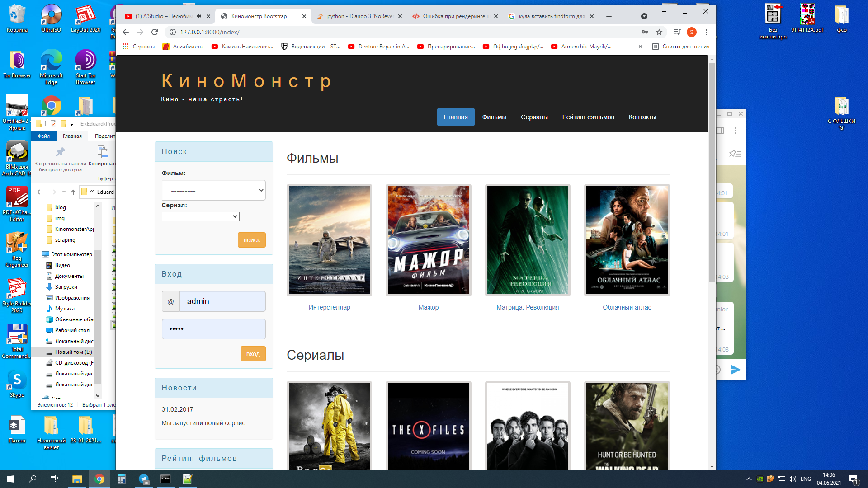The width and height of the screenshot is (868, 488).
Task: Open the Интерстеллар movie link
Action: coord(329,307)
